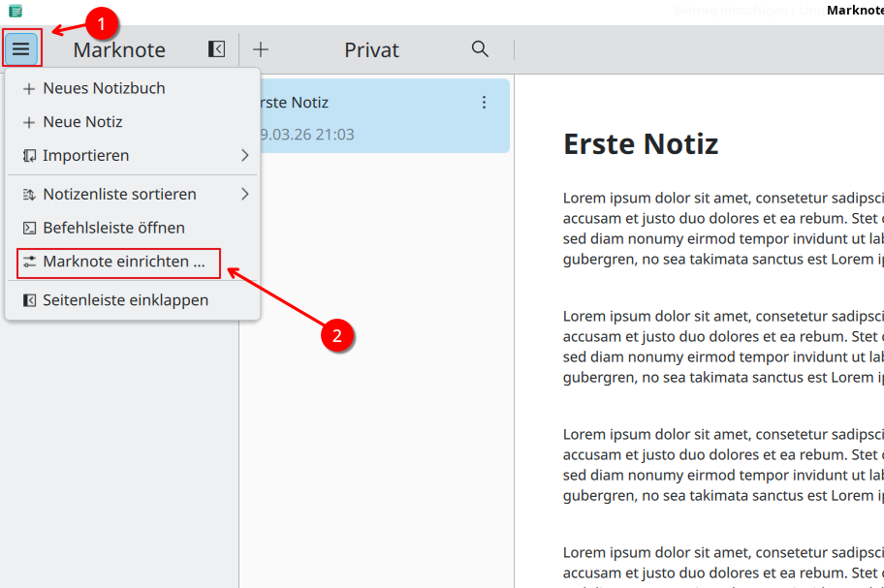Click the hamburger menu button
This screenshot has height=588, width=884.
click(x=21, y=49)
